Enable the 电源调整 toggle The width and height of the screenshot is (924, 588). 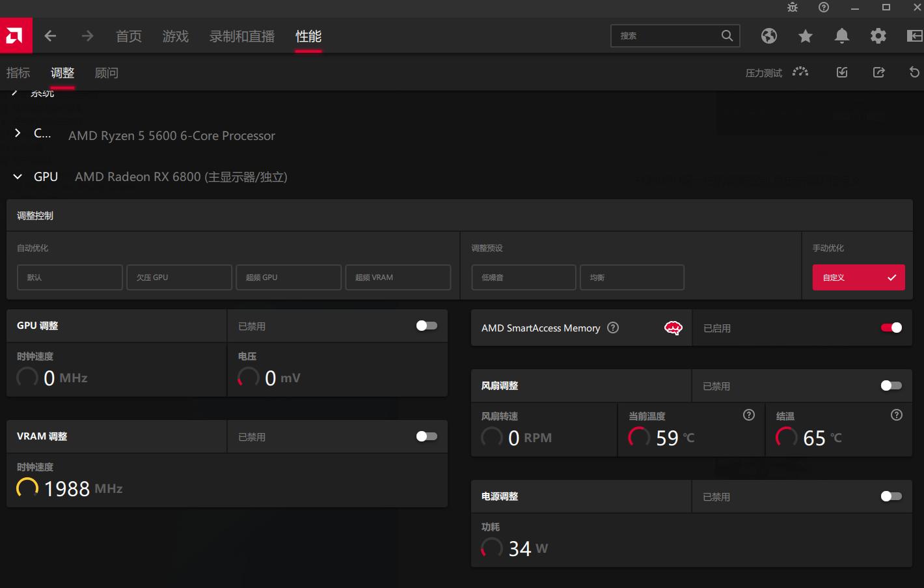coord(891,496)
